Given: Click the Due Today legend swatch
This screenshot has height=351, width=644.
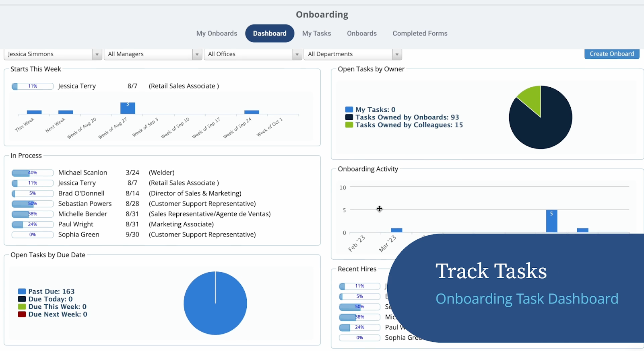Looking at the screenshot, I should 22,299.
